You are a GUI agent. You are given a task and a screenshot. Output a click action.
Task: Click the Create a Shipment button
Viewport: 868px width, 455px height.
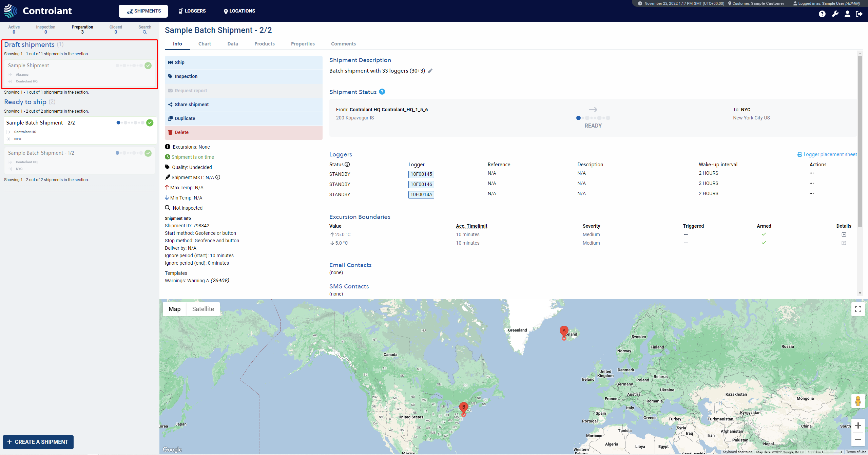38,442
